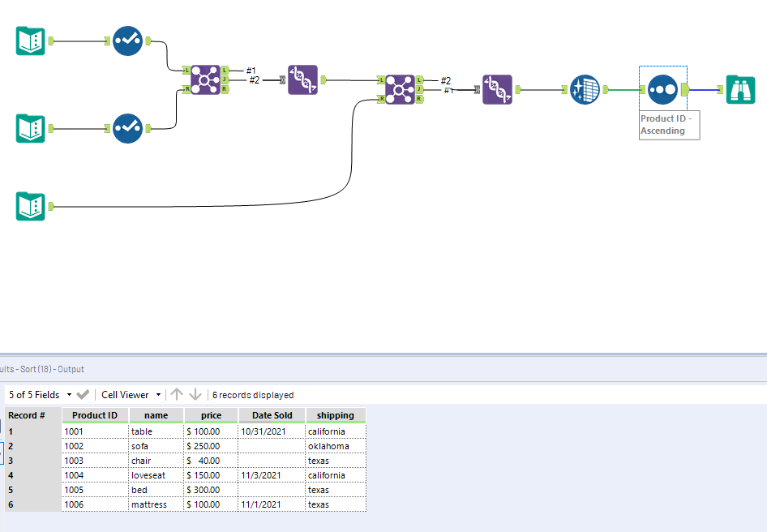Click the Sort (18) - Output tab
The image size is (767, 532).
click(x=41, y=367)
